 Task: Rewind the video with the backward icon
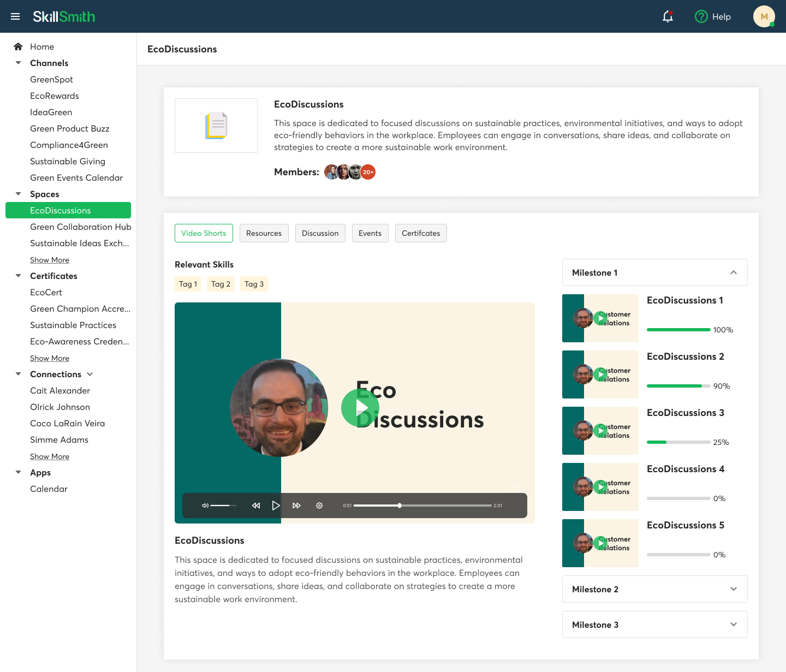256,506
